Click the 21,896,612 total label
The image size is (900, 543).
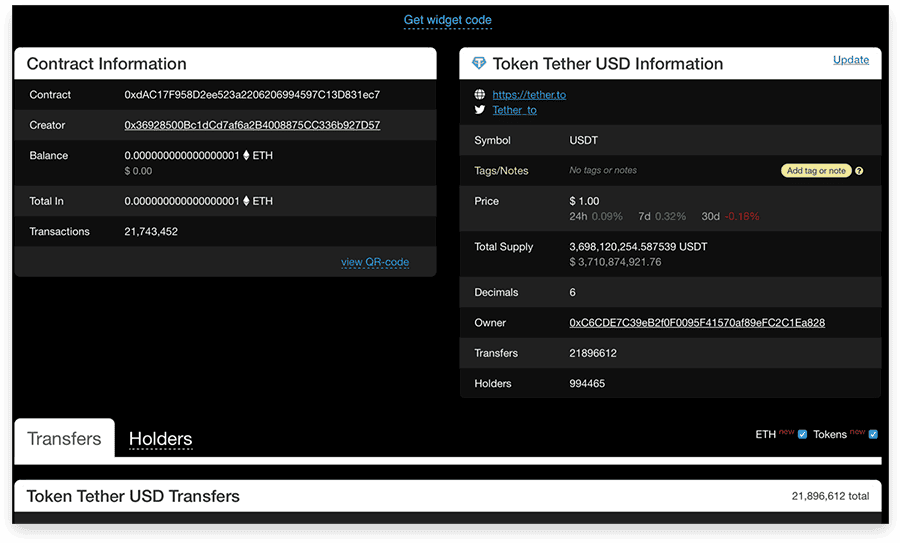[x=830, y=496]
